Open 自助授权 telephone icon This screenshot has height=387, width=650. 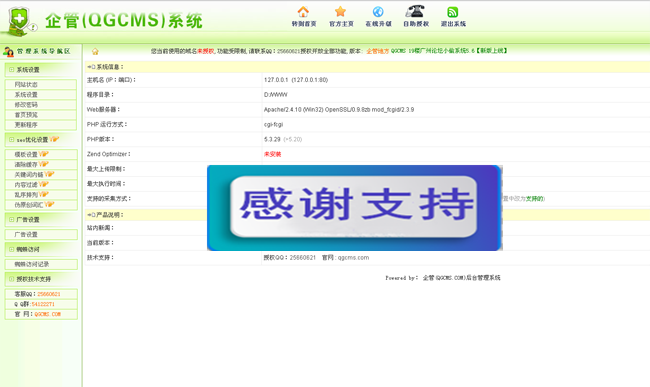tap(415, 11)
